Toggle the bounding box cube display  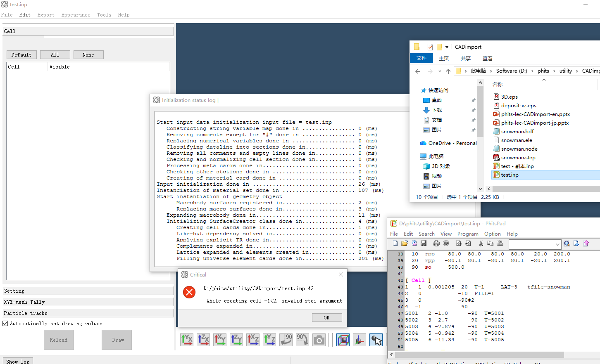click(x=343, y=340)
